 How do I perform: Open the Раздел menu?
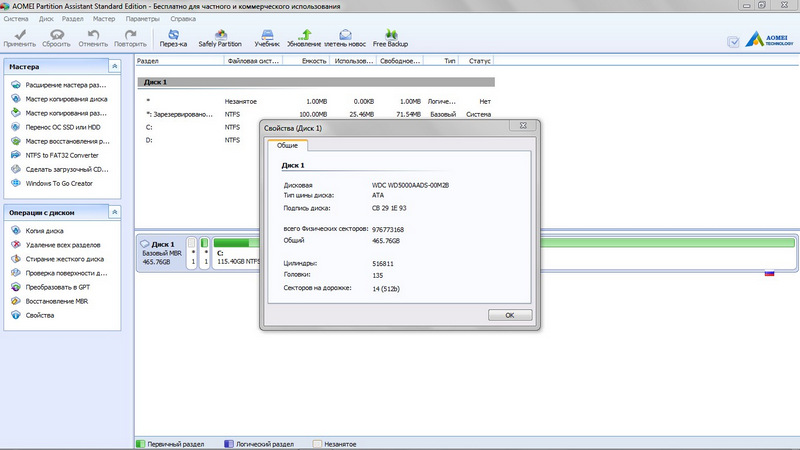[72, 19]
